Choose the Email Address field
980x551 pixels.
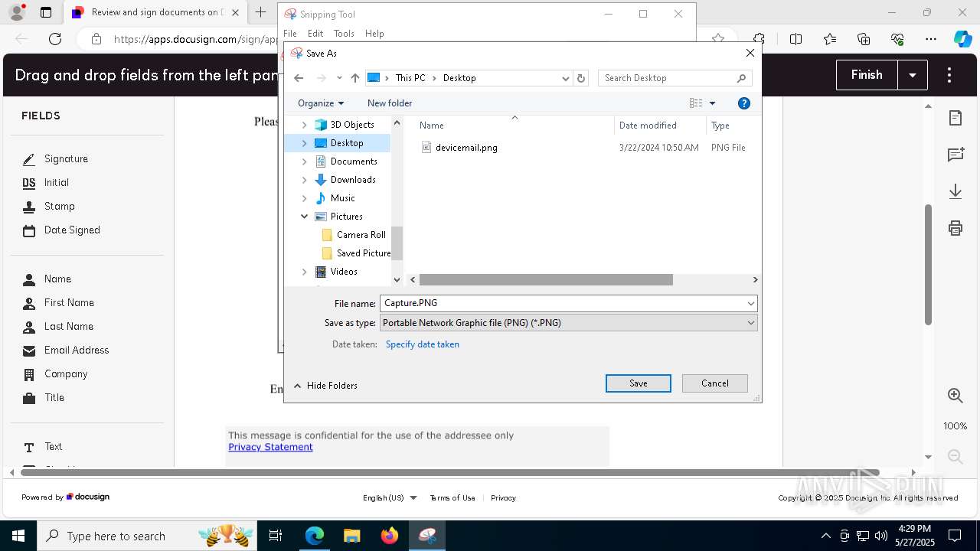(65, 350)
